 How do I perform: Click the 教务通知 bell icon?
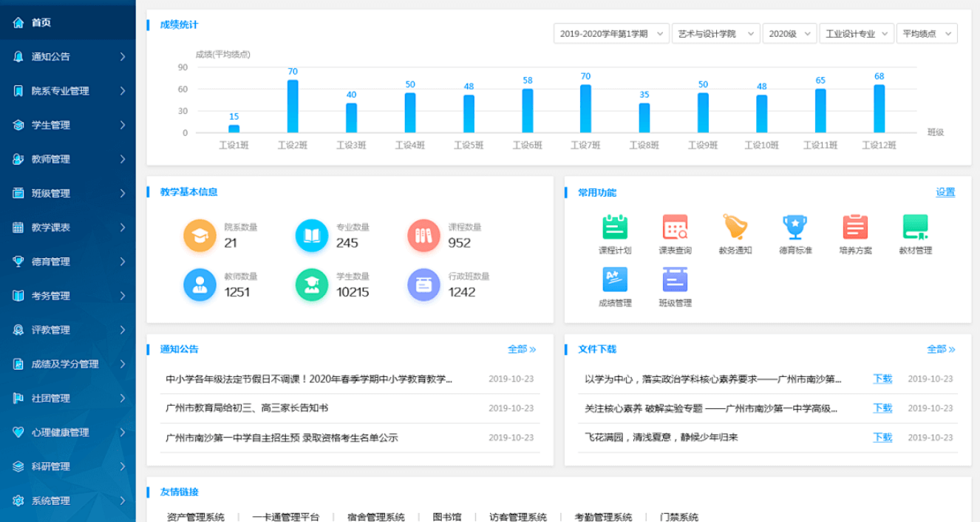pyautogui.click(x=735, y=230)
